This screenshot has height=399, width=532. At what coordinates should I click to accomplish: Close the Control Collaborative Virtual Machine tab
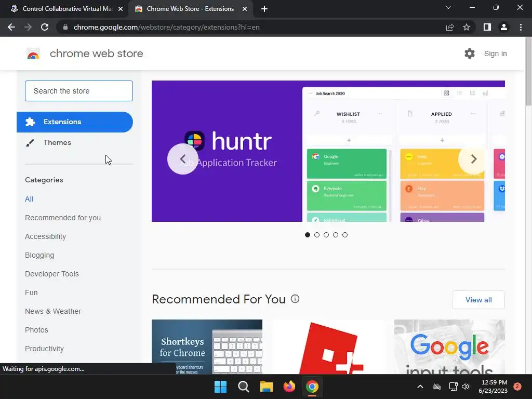(121, 9)
